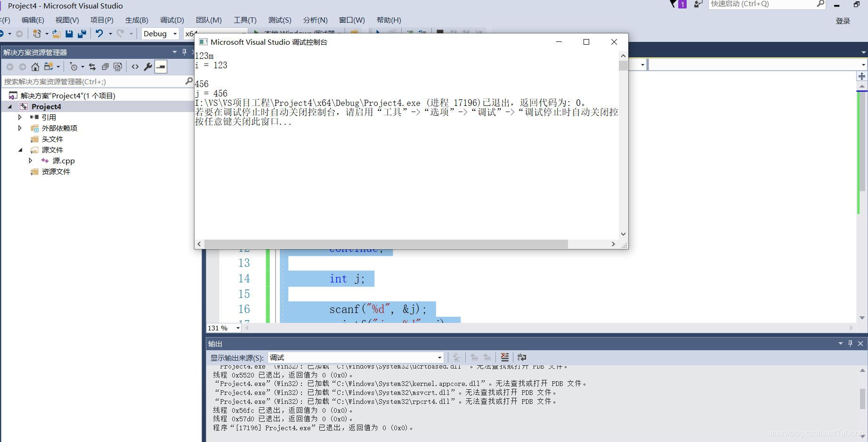Open the 视图(V) menu
The height and width of the screenshot is (442, 868).
(x=67, y=20)
